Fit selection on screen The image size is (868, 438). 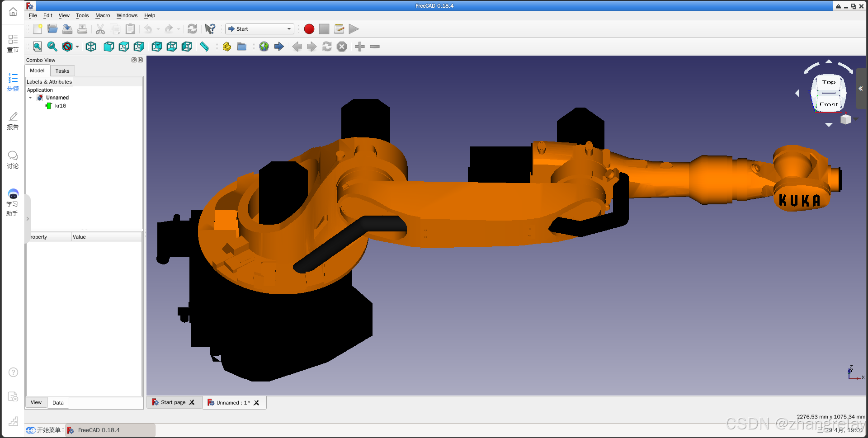coord(52,47)
